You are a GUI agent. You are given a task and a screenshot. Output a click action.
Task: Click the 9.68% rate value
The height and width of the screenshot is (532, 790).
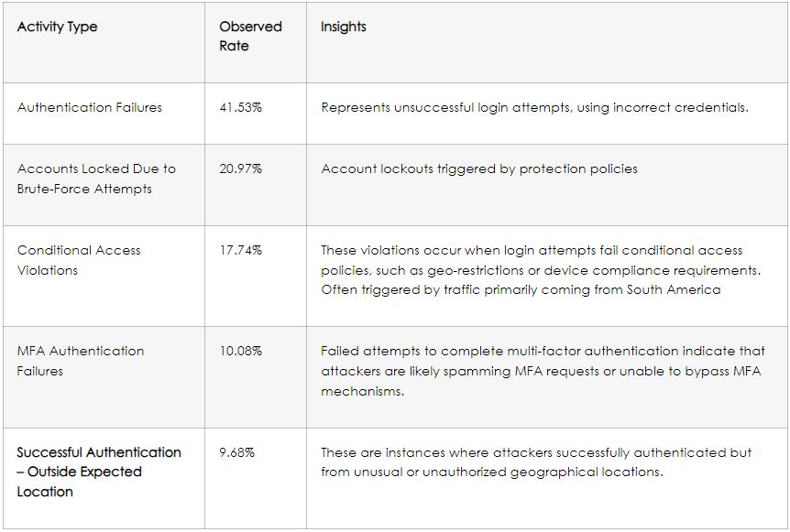(x=238, y=452)
